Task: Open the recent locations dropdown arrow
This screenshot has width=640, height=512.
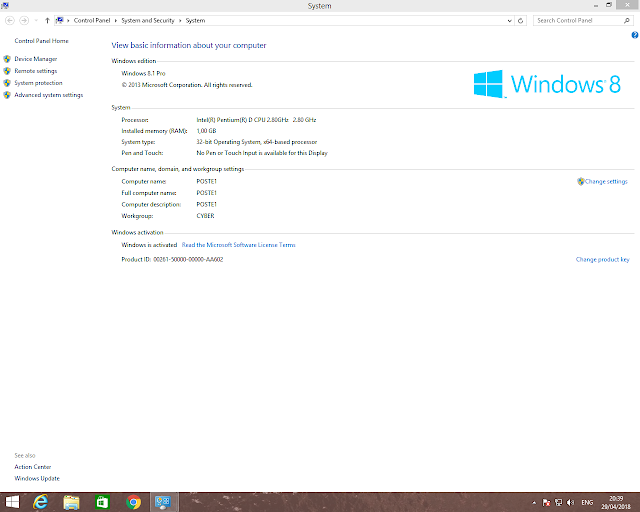Action: coord(36,20)
